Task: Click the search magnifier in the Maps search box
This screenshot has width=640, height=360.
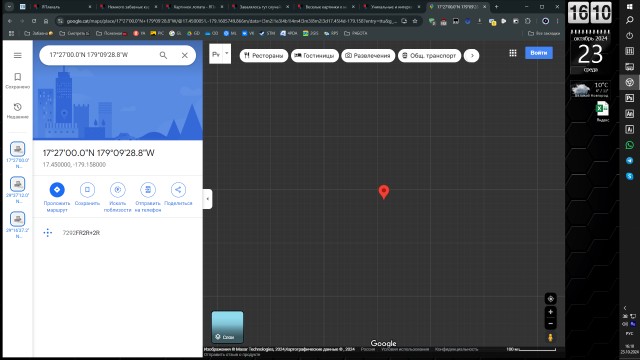Action: click(163, 55)
